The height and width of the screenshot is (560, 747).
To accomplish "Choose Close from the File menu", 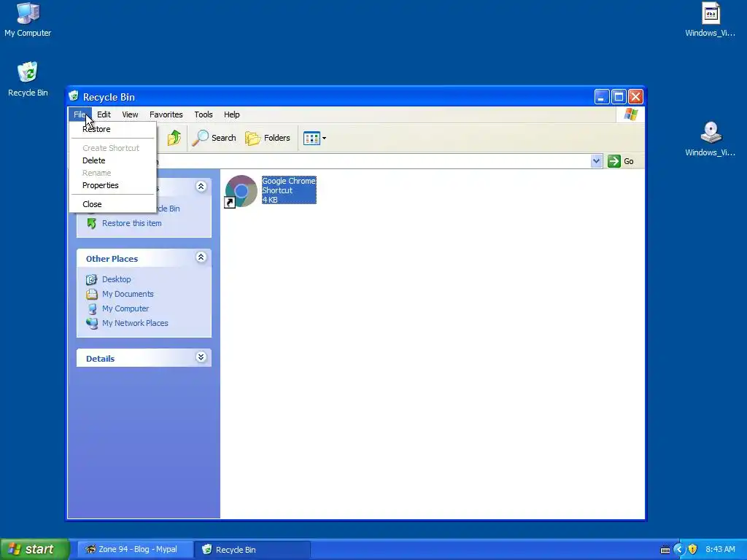I will pyautogui.click(x=113, y=204).
